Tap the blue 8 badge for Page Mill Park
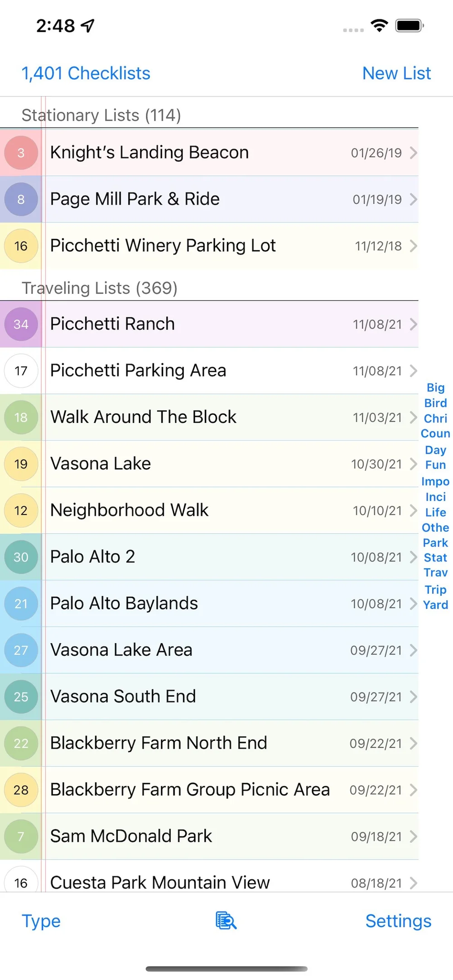 21,199
